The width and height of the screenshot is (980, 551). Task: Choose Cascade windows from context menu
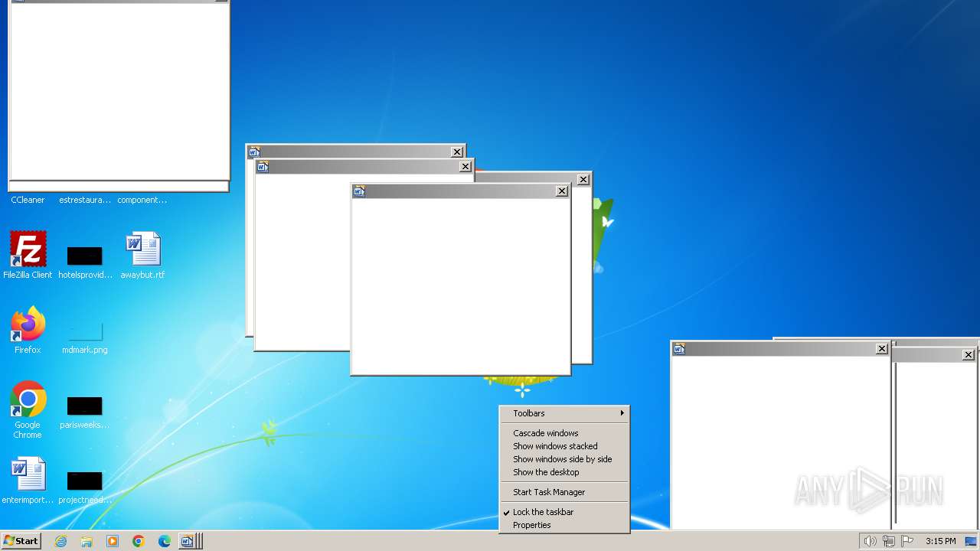pos(564,433)
